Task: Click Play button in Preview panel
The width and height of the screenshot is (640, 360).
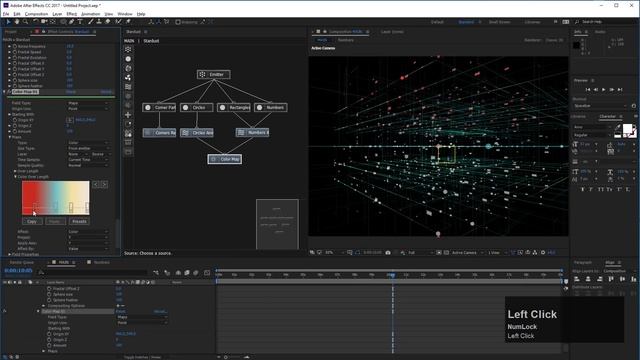Action: [x=604, y=89]
